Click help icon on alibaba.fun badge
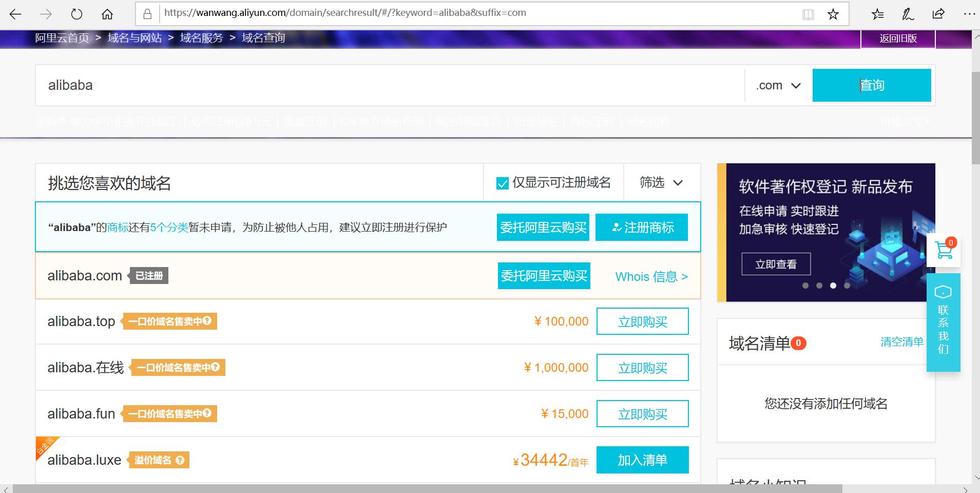This screenshot has width=980, height=493. click(207, 413)
